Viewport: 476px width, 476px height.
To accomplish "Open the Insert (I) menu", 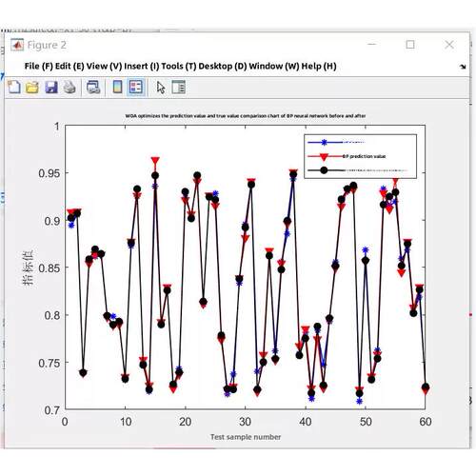I will click(142, 66).
